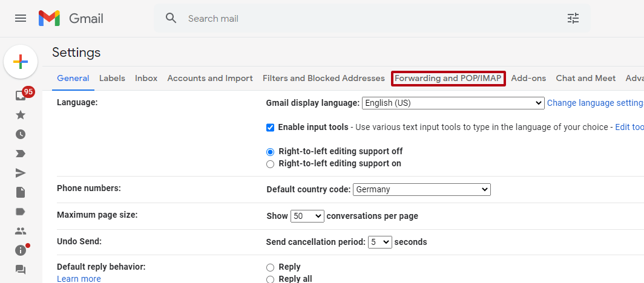Open the Starred folder icon

(x=21, y=115)
